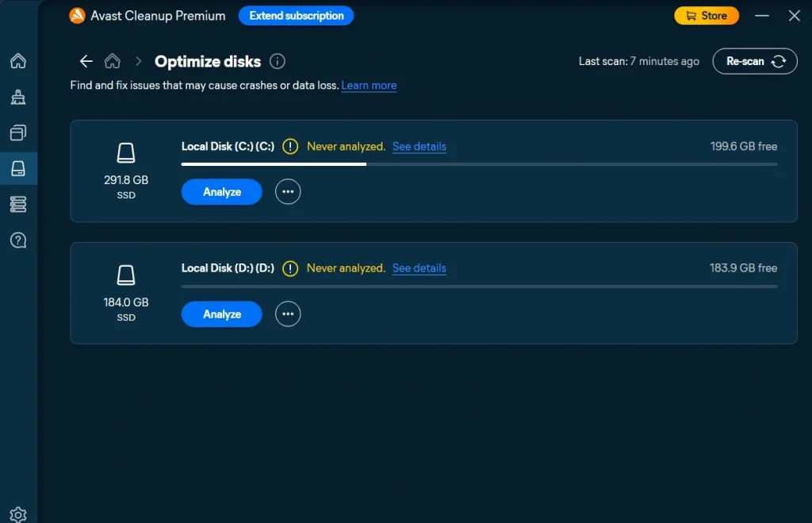See details for Local Disk (D:)
812x523 pixels.
click(419, 268)
